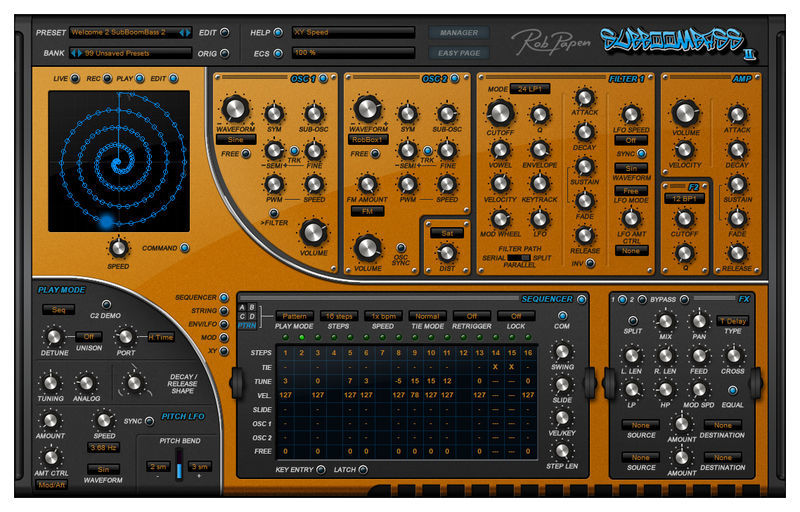
Task: Click the Tuning knob
Action: pyautogui.click(x=50, y=382)
